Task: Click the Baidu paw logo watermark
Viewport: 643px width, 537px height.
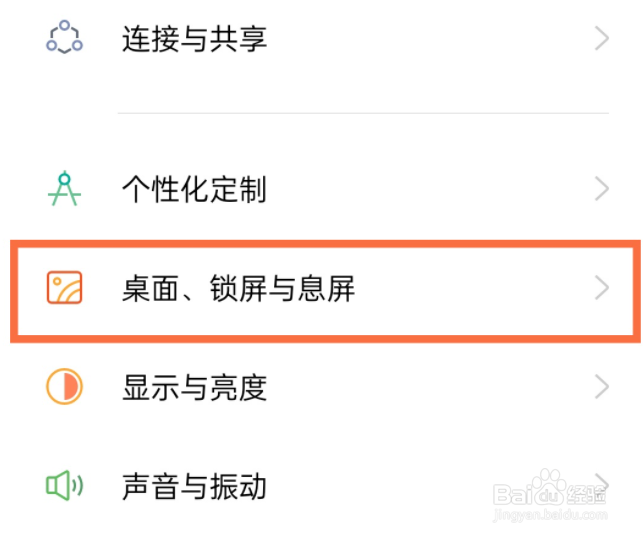Action: point(550,487)
